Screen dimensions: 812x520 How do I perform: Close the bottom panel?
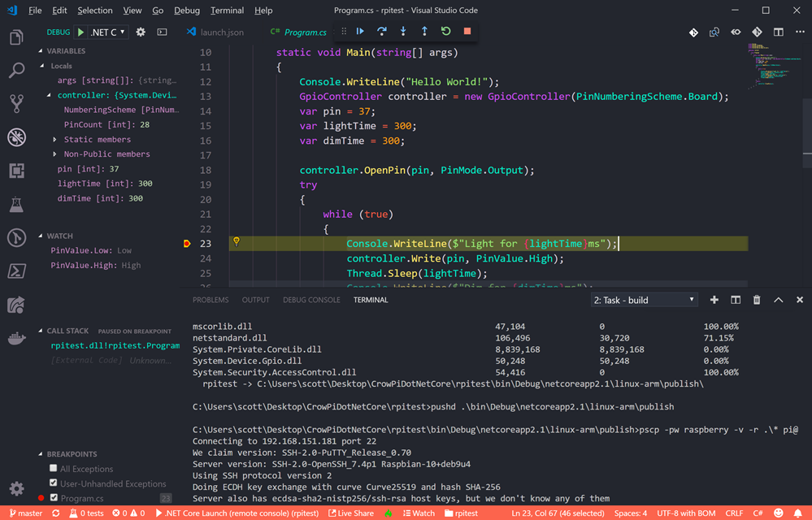[800, 300]
